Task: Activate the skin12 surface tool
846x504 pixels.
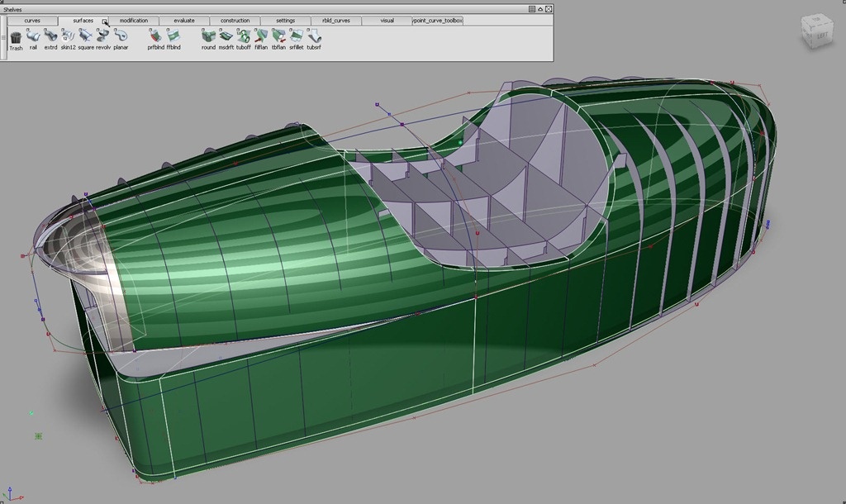Action: [68, 36]
